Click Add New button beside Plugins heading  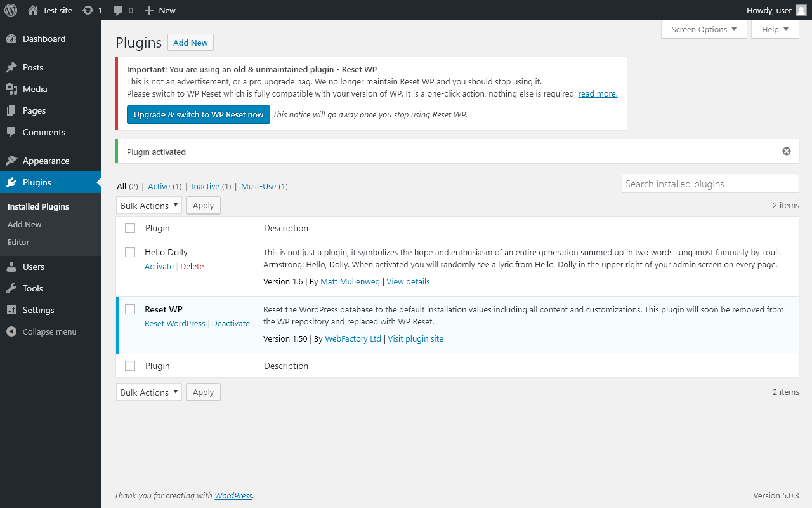(x=190, y=43)
